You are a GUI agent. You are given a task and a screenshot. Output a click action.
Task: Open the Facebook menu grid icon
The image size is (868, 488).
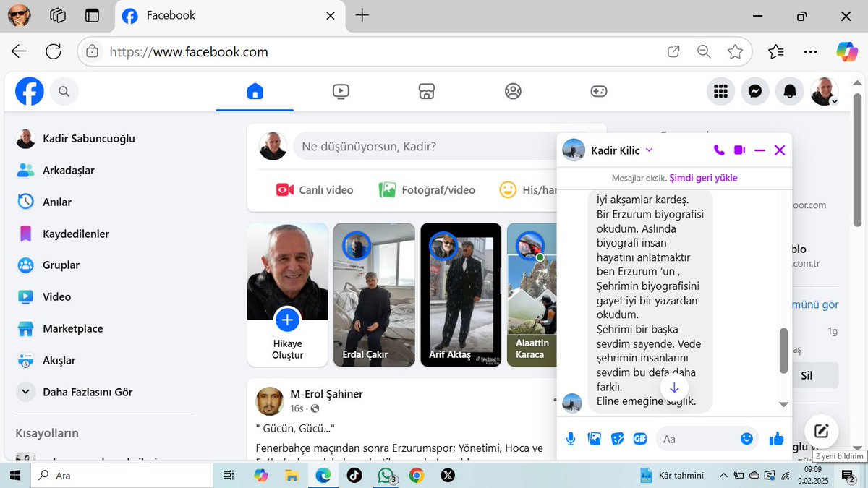tap(720, 91)
